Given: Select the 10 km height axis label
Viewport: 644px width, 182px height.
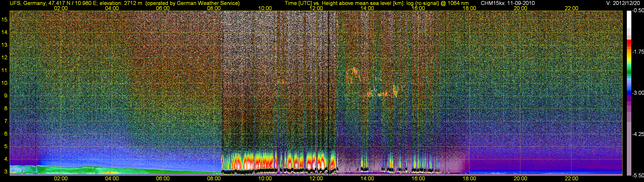Looking at the screenshot, I should tap(5, 83).
